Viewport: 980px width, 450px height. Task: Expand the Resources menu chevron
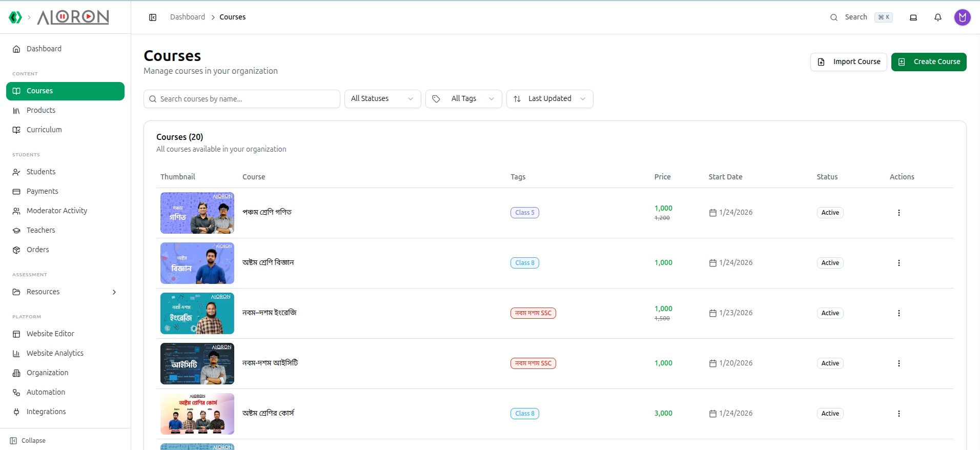pyautogui.click(x=114, y=292)
